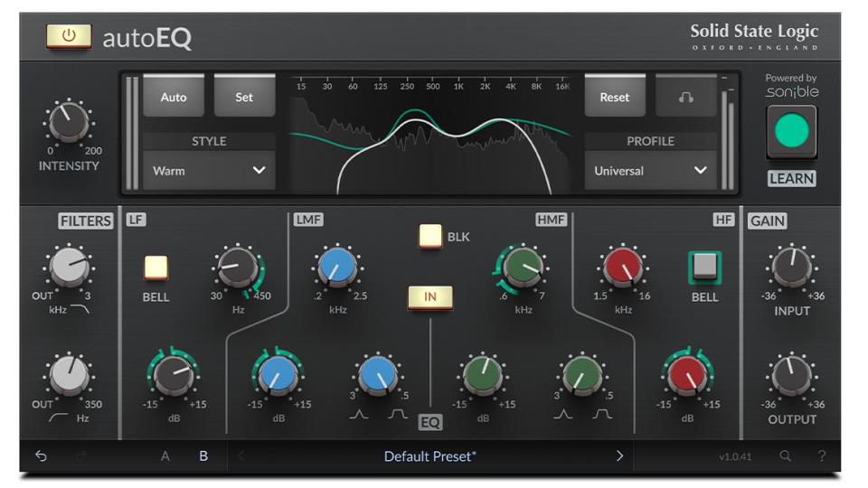
Task: Click the INTENSITY knob
Action: [69, 122]
